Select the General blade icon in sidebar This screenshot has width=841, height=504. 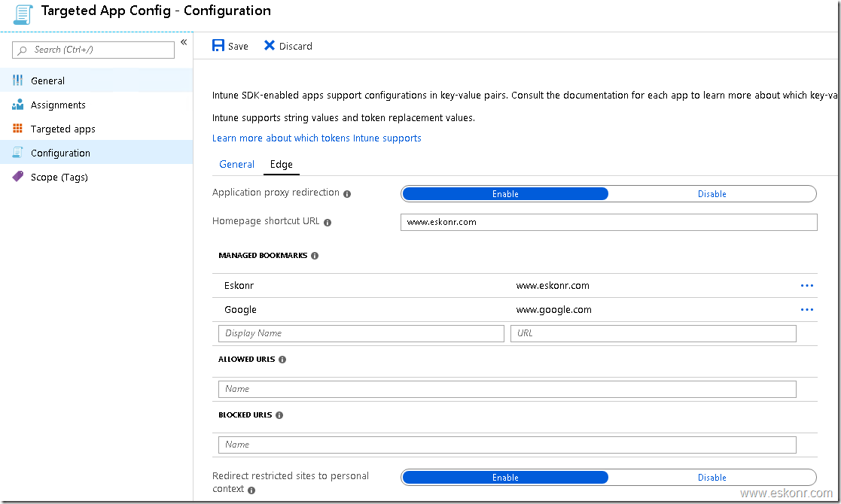(17, 80)
